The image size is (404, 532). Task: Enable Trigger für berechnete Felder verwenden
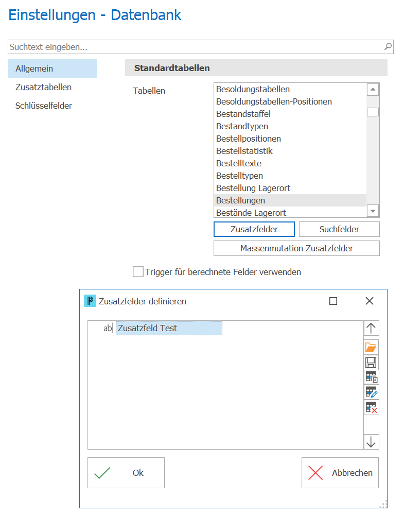(138, 272)
